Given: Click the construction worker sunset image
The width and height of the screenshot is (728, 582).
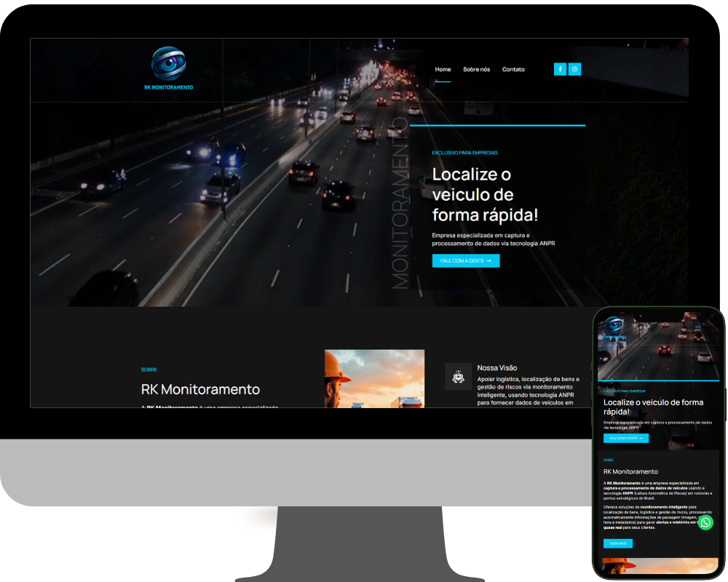Looking at the screenshot, I should coord(374,378).
